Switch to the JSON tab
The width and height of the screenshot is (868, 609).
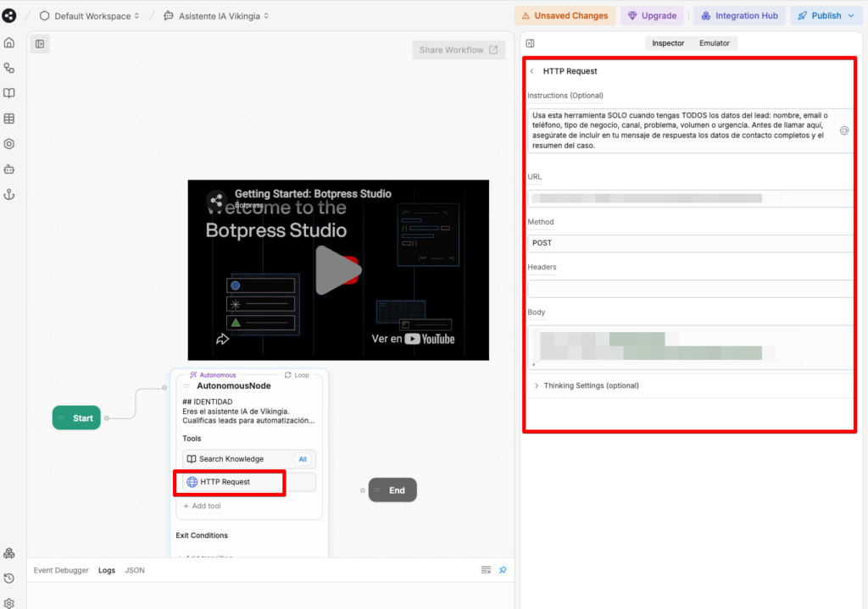pyautogui.click(x=135, y=570)
